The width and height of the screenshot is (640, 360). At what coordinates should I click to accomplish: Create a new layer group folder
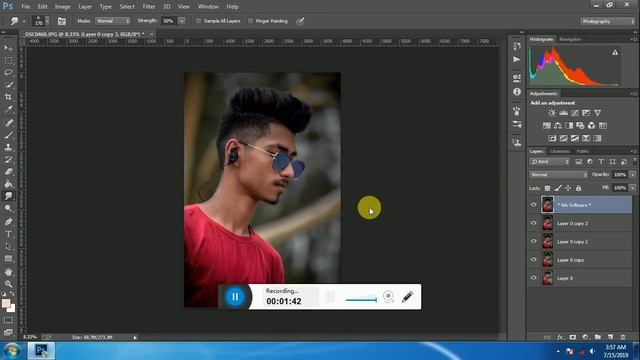[598, 337]
